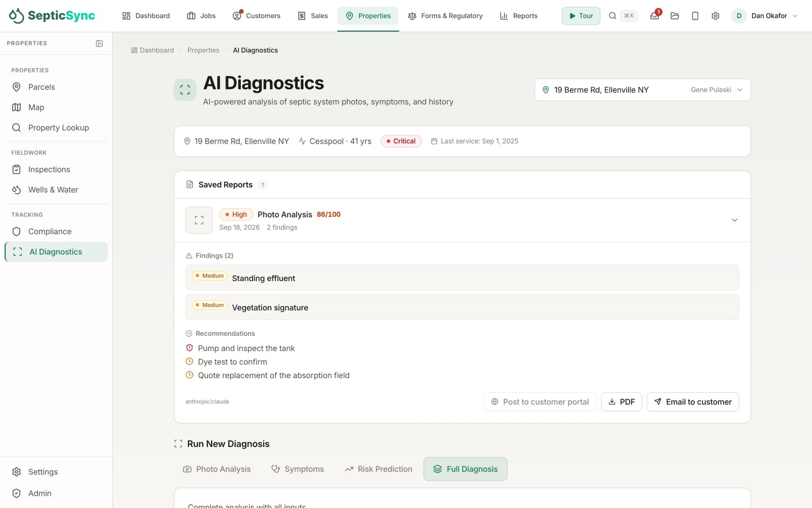812x508 pixels.
Task: Open Compliance in sidebar
Action: tap(56, 232)
